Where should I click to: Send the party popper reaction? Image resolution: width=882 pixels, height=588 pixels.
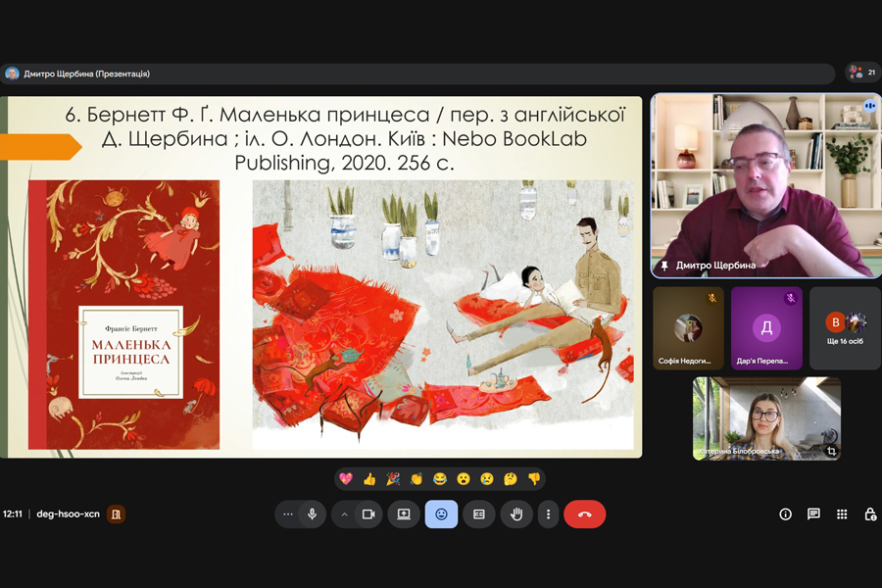(x=393, y=479)
